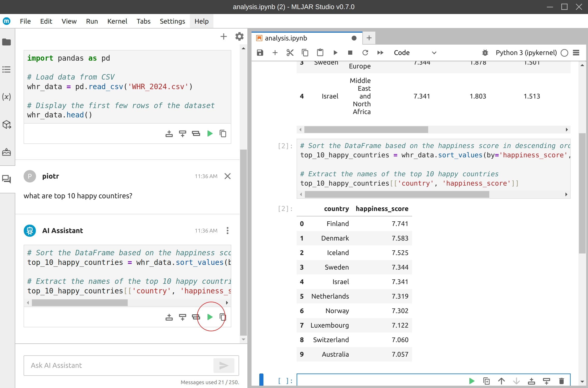Open the Tabs menu
The width and height of the screenshot is (588, 388).
[x=144, y=21]
